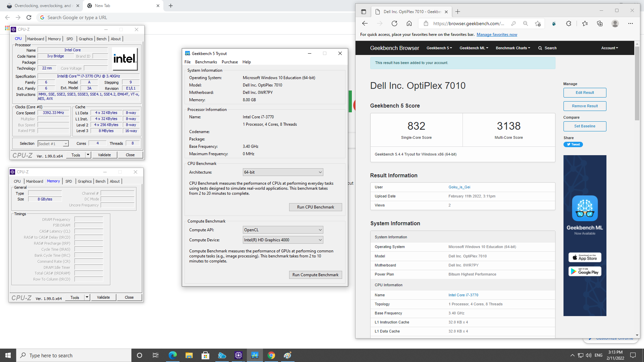Click the password key icon in address bar
This screenshot has height=362, width=644.
click(514, 23)
